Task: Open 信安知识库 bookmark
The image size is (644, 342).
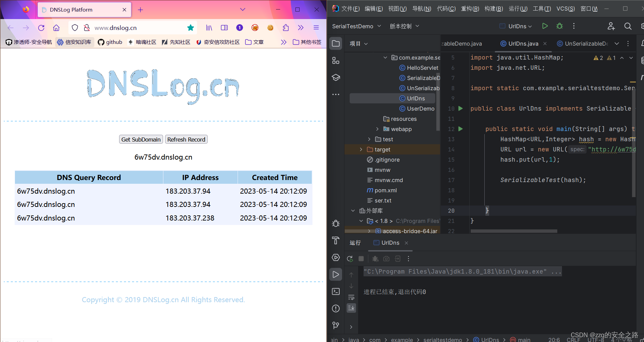Action: tap(74, 42)
